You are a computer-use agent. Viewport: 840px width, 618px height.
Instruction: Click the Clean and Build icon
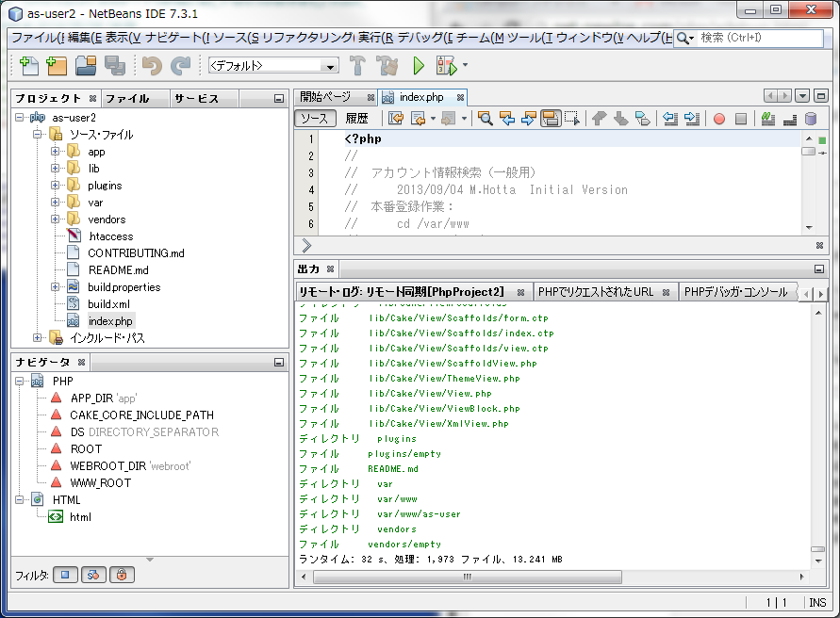(x=387, y=65)
